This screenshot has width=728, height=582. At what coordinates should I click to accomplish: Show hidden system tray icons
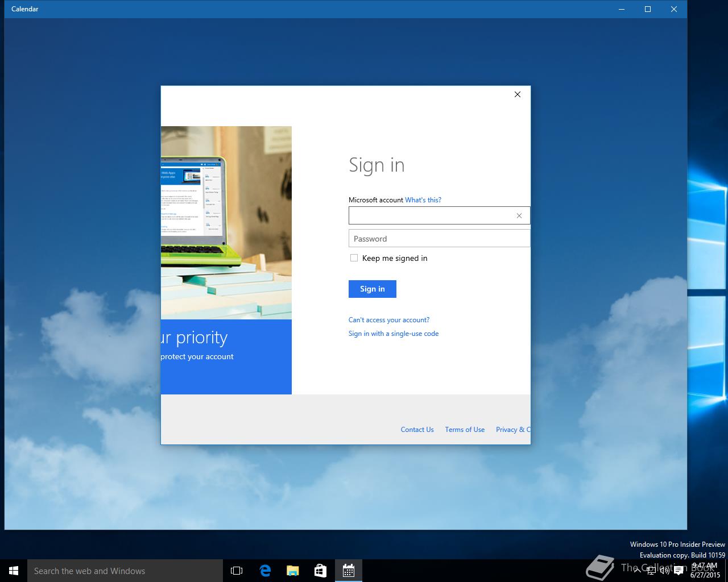tap(637, 571)
